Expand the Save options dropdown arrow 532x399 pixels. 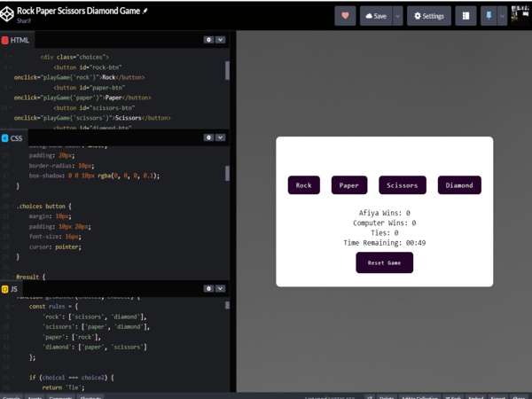398,16
